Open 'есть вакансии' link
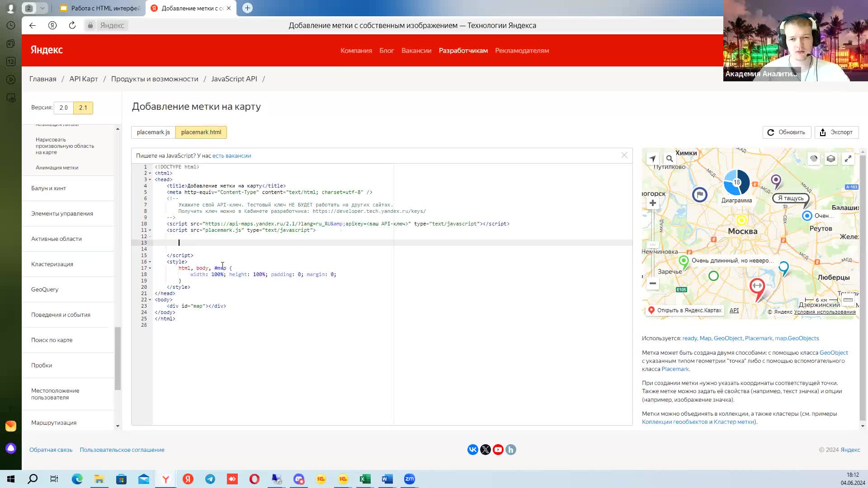Viewport: 868px width, 488px height. [231, 156]
